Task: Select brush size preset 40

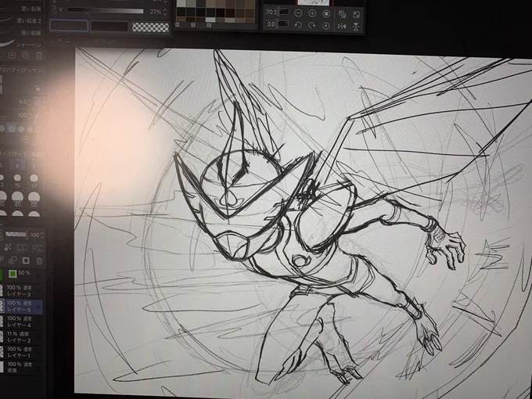Action: pyautogui.click(x=17, y=199)
